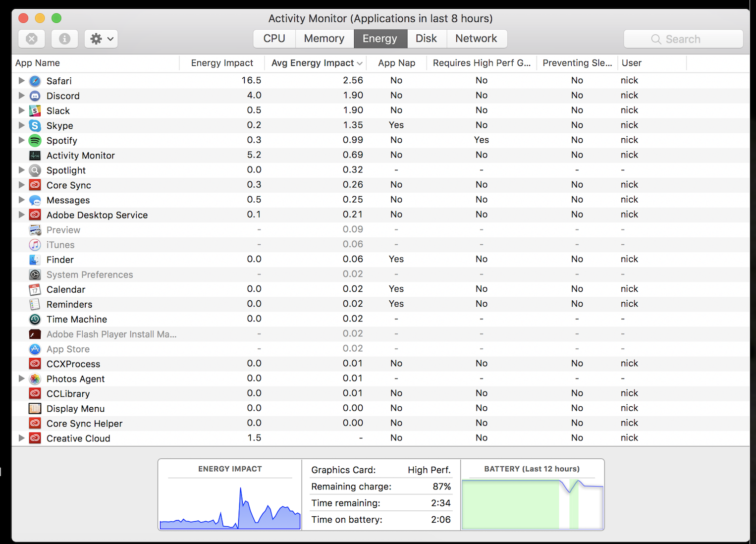The image size is (756, 544).
Task: Expand the Messages disclosure triangle
Action: [x=21, y=200]
